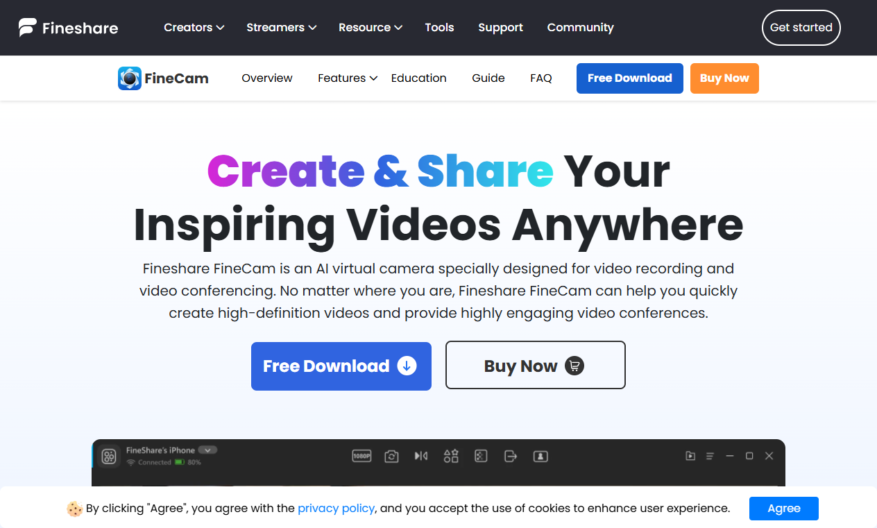Expand the Streamers dropdown menu
Image resolution: width=877 pixels, height=528 pixels.
[x=281, y=27]
